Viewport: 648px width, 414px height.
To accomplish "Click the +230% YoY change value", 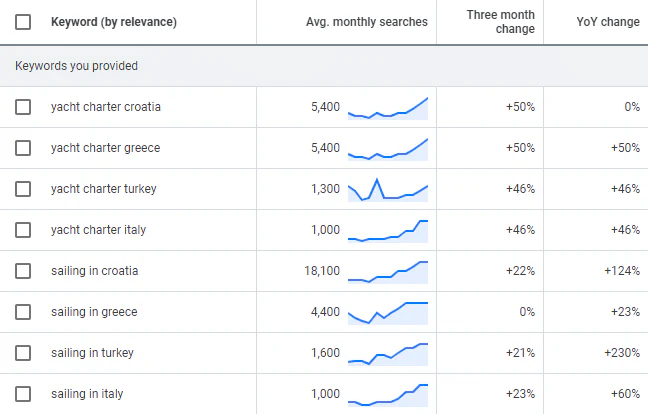I will (622, 353).
